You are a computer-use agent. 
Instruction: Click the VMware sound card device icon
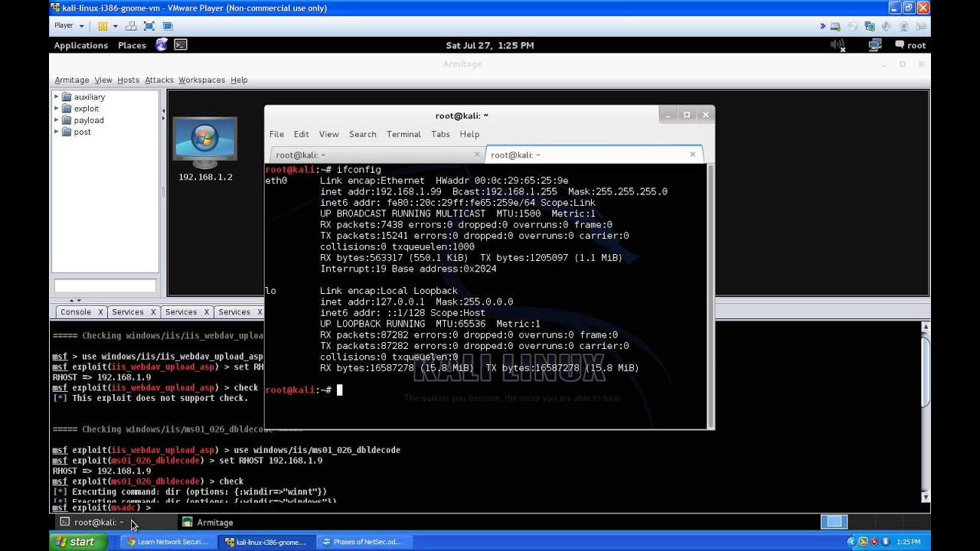888,26
